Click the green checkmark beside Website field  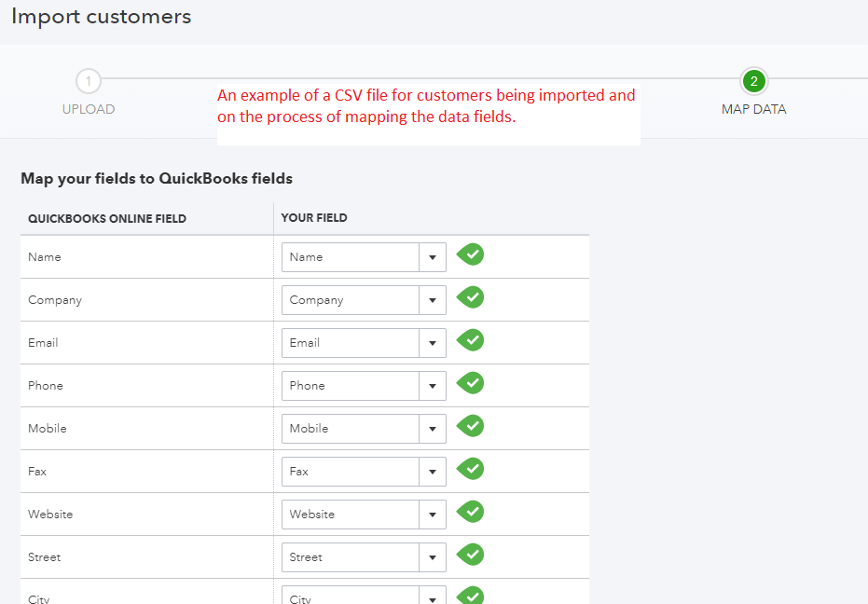pos(471,512)
